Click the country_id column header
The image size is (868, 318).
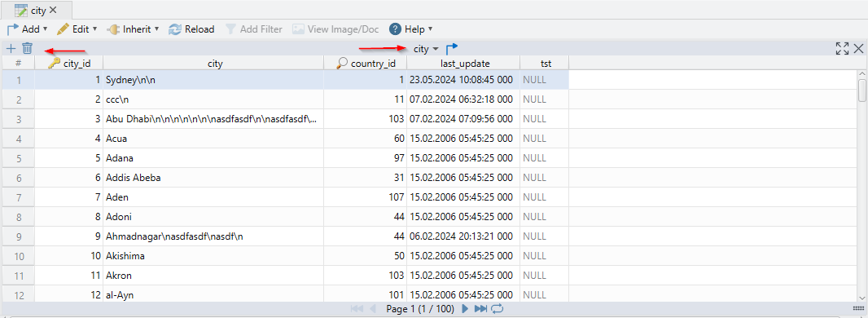[366, 64]
